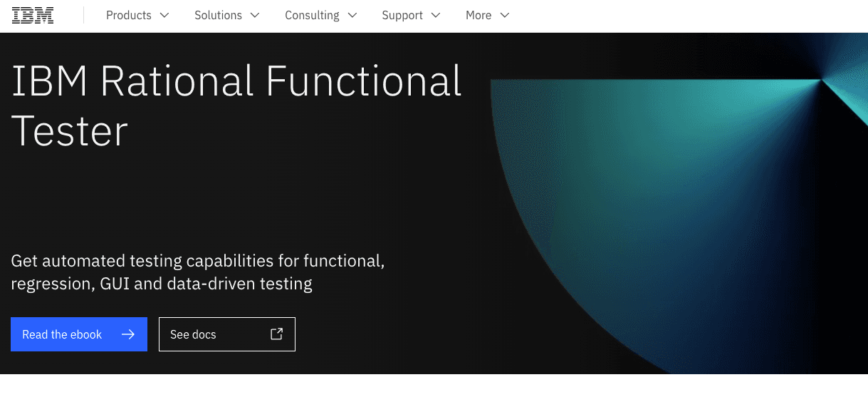This screenshot has width=868, height=402.
Task: Expand the More chevron arrow
Action: [x=505, y=15]
